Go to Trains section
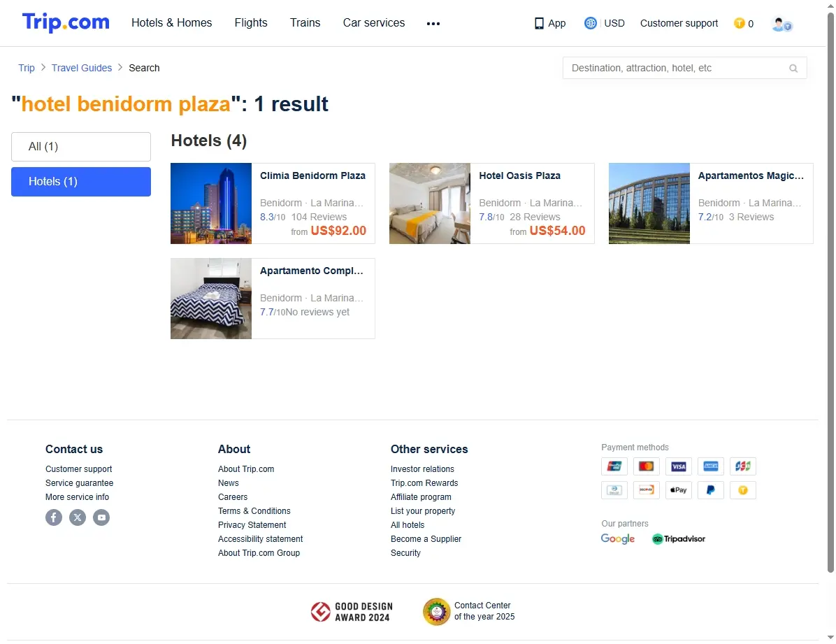This screenshot has height=644, width=836. pos(305,23)
